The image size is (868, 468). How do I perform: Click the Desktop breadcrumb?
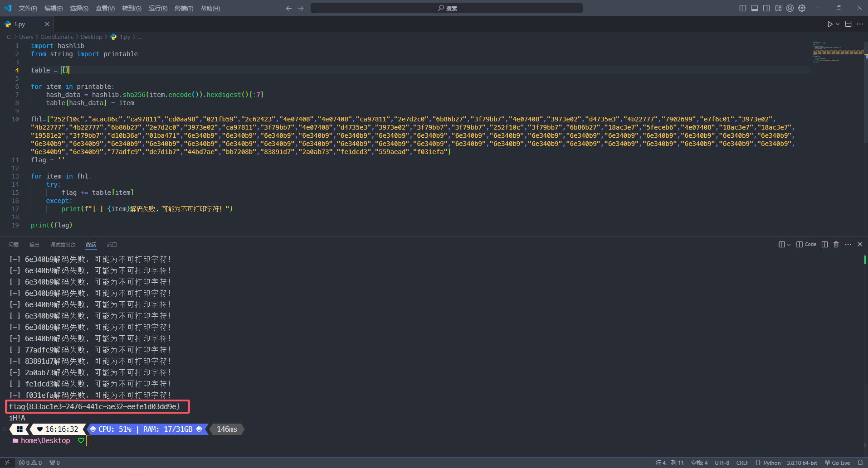coord(91,37)
